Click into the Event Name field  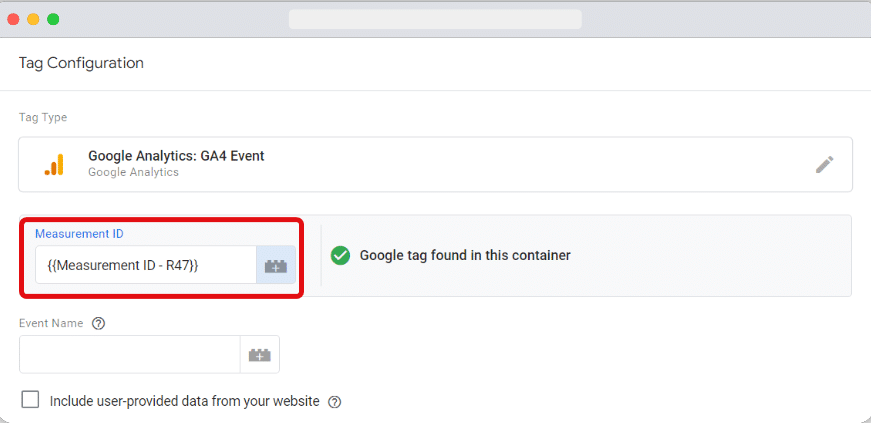coord(130,355)
